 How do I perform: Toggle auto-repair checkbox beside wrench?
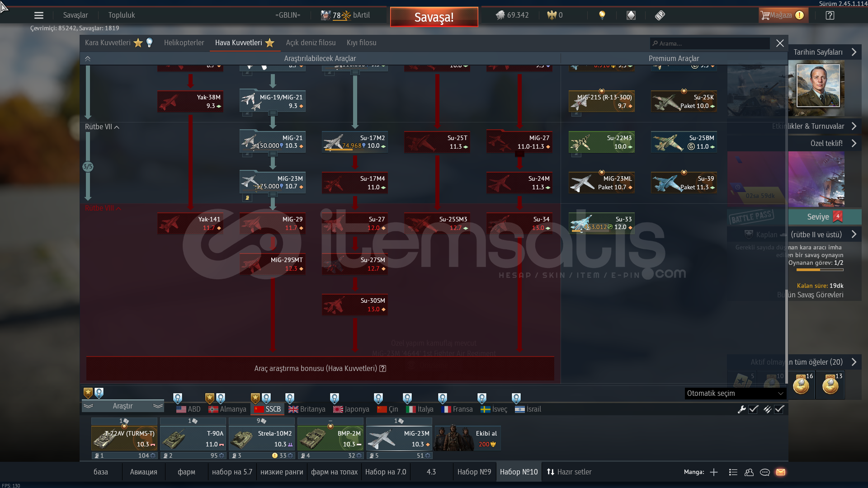pyautogui.click(x=753, y=409)
